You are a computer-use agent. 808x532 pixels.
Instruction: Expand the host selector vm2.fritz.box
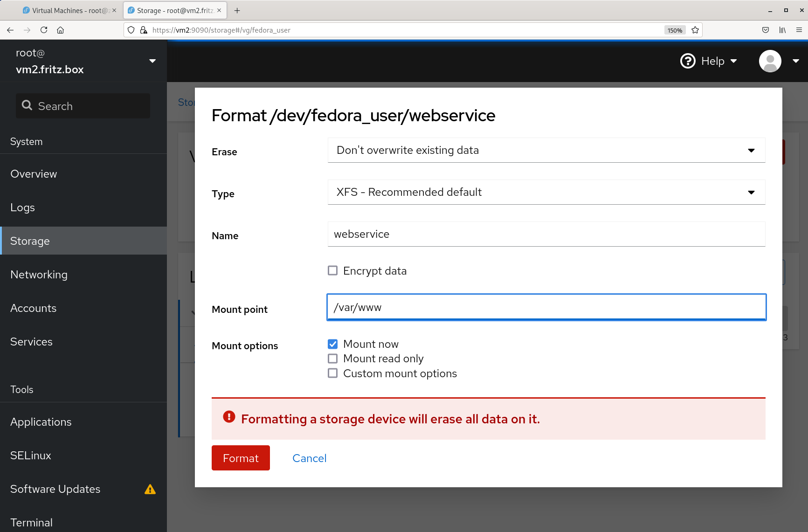click(84, 61)
